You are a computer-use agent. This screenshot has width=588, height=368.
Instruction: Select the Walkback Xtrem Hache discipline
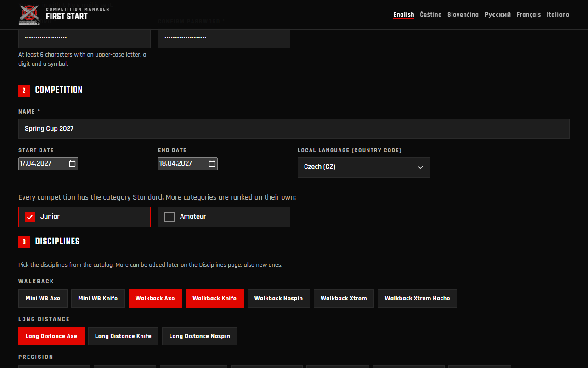coord(417,299)
